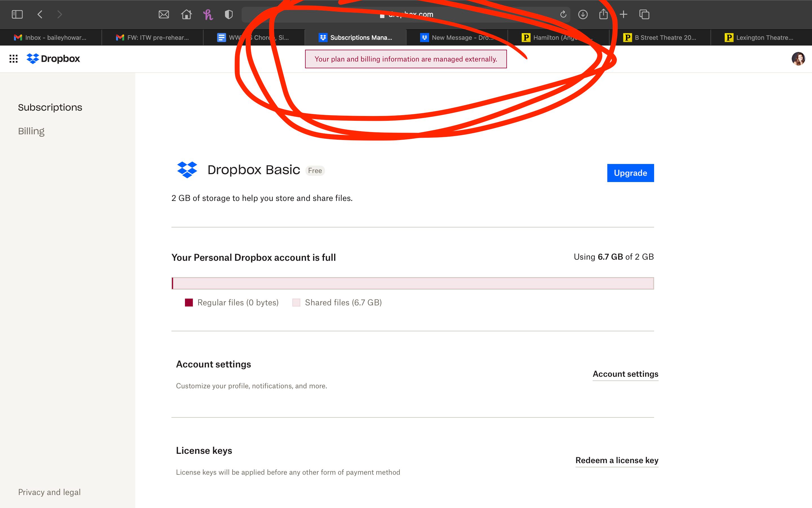This screenshot has width=812, height=508.
Task: Click the blue Upgrade button
Action: (x=630, y=173)
